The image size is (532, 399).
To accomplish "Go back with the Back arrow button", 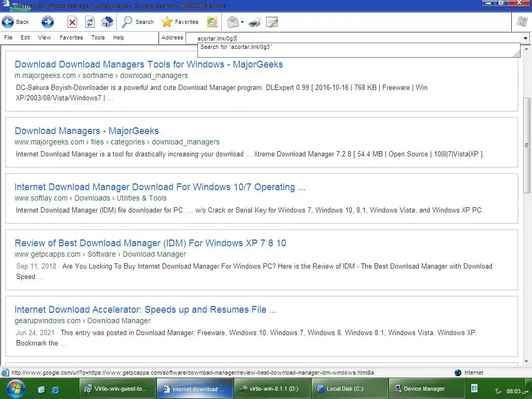I will pyautogui.click(x=16, y=22).
